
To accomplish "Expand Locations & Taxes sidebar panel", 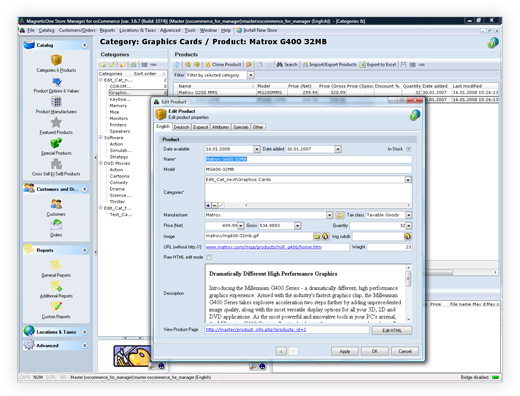I will [85, 332].
